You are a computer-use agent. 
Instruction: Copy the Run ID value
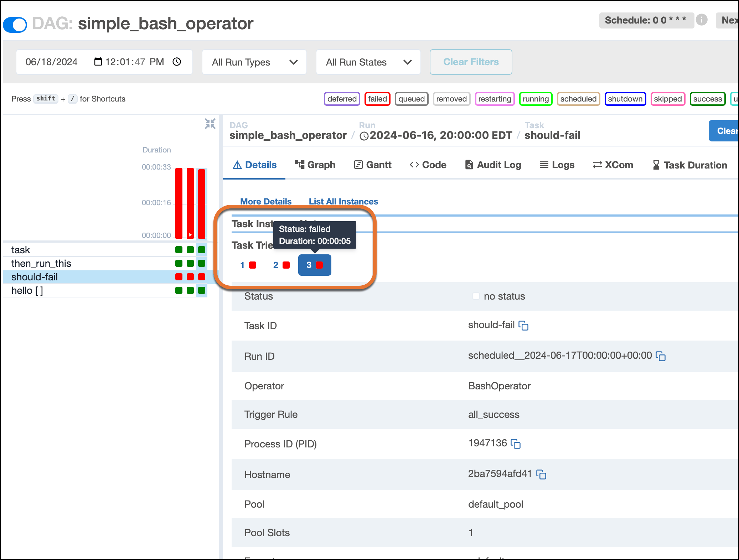[661, 356]
